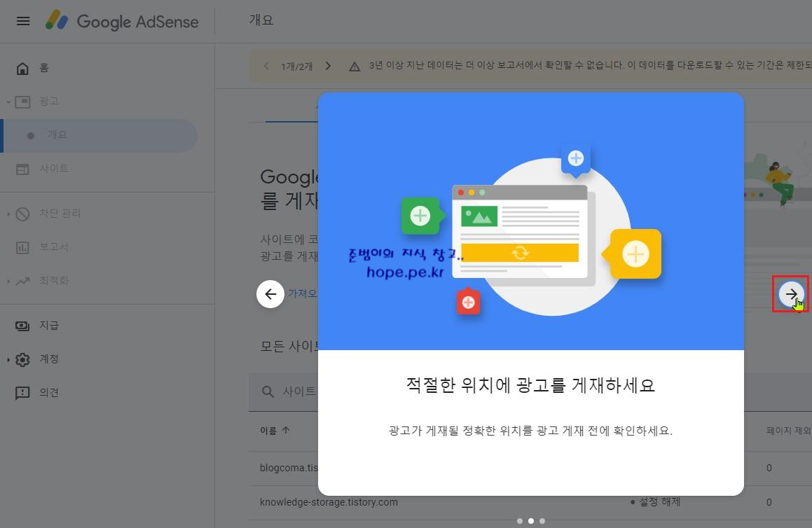Screen dimensions: 812x528
Task: Click the 보고서 report chart icon
Action: coord(22,247)
